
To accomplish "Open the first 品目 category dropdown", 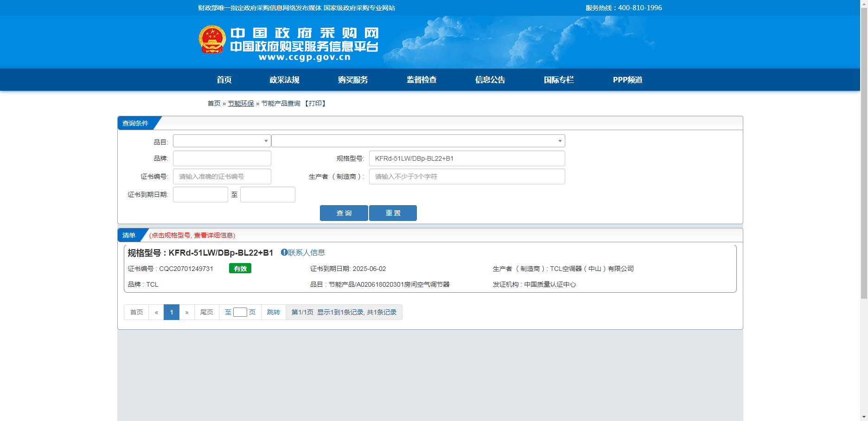I will click(222, 141).
